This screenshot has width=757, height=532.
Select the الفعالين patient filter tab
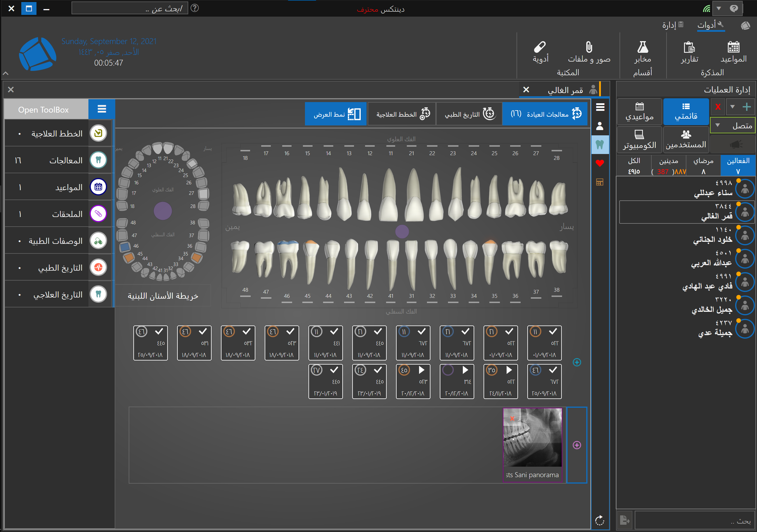tap(738, 165)
